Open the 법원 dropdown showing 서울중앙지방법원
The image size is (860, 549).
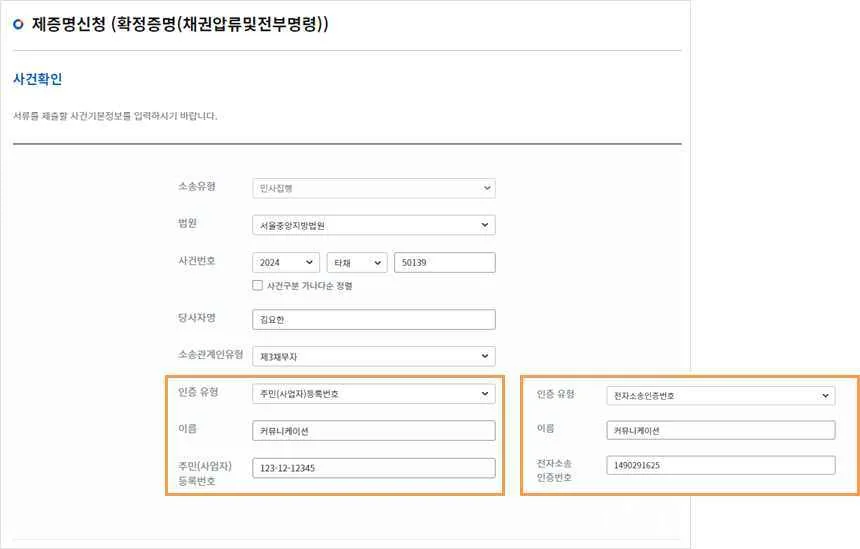[374, 225]
